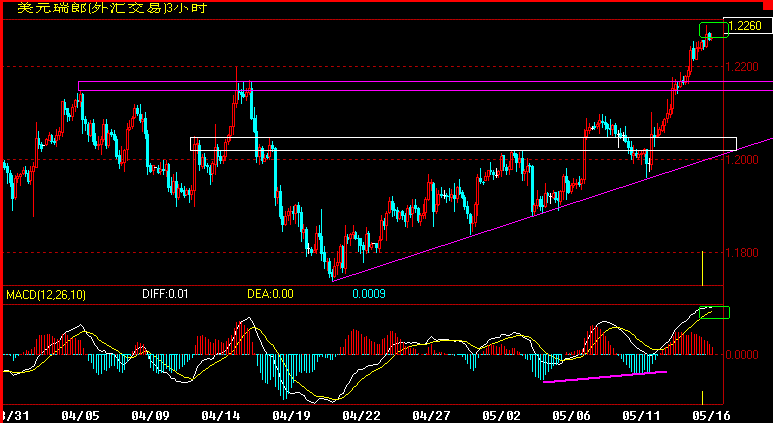Click the 04/09 date label

coord(149,416)
